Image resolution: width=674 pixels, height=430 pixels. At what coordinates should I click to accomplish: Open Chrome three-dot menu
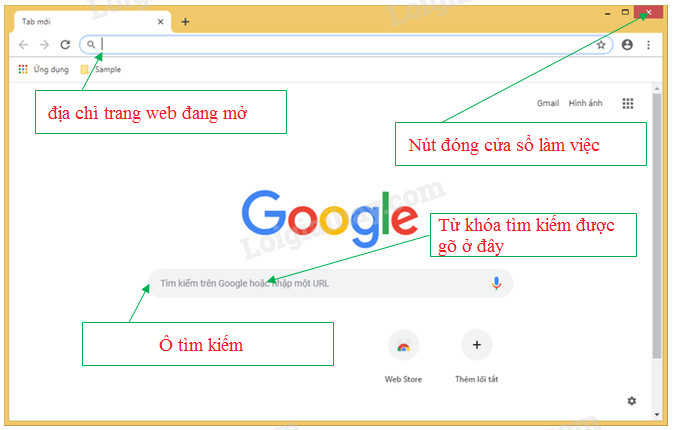tap(648, 45)
